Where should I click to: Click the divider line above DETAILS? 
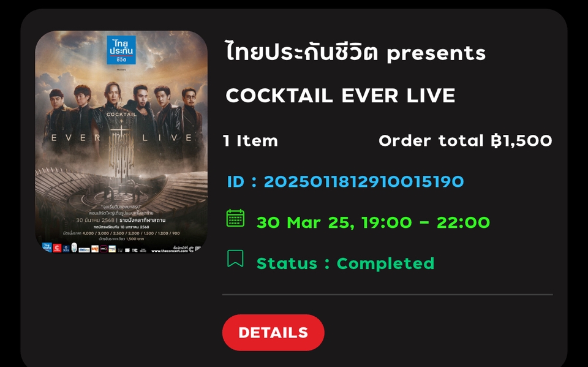387,295
